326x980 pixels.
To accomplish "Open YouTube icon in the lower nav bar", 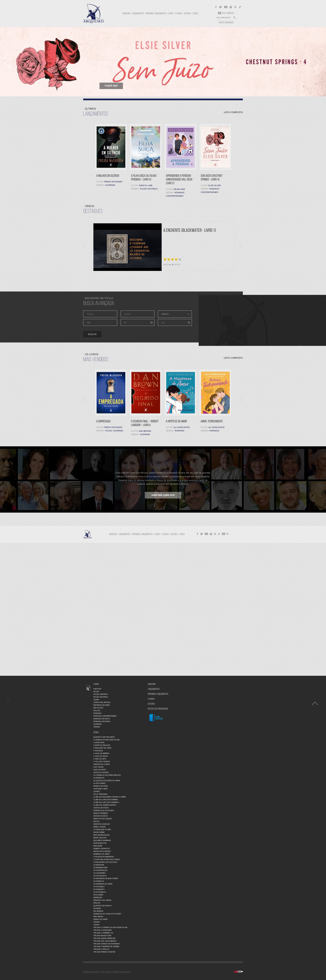I will [x=206, y=534].
